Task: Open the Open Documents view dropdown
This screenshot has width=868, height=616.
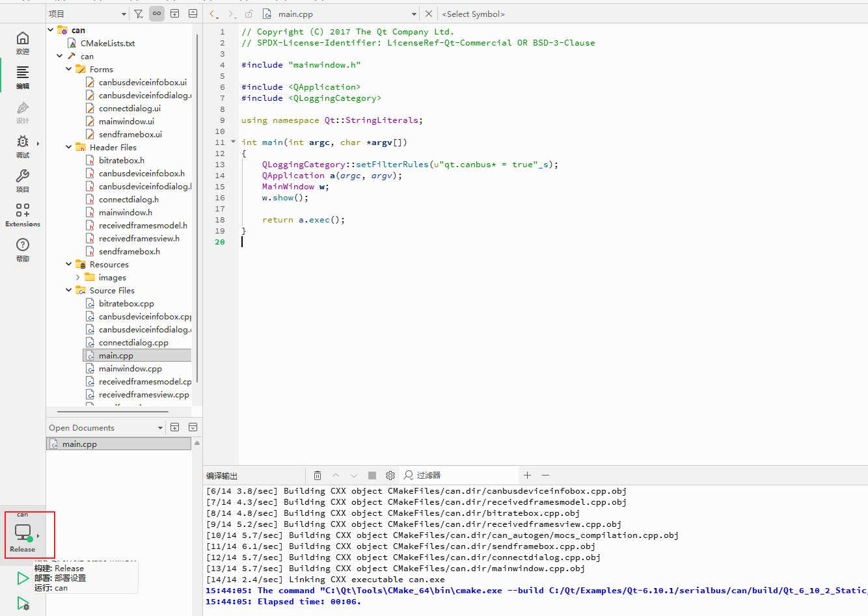Action: click(106, 427)
